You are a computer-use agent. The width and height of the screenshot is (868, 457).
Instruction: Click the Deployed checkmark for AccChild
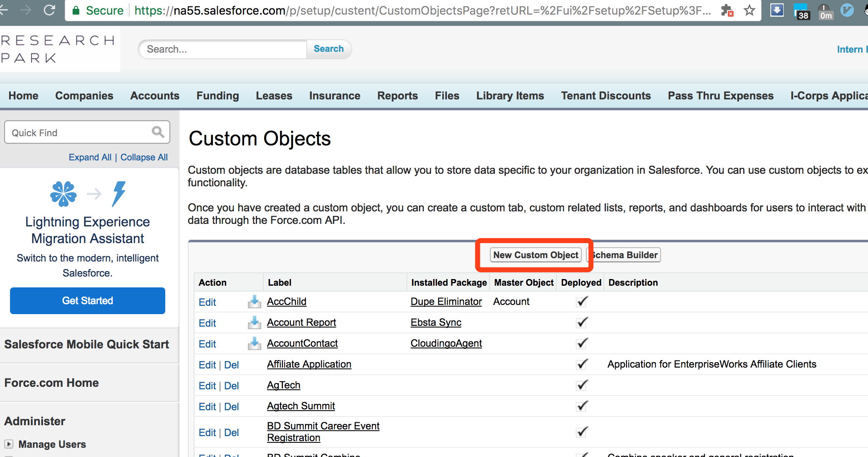point(582,302)
